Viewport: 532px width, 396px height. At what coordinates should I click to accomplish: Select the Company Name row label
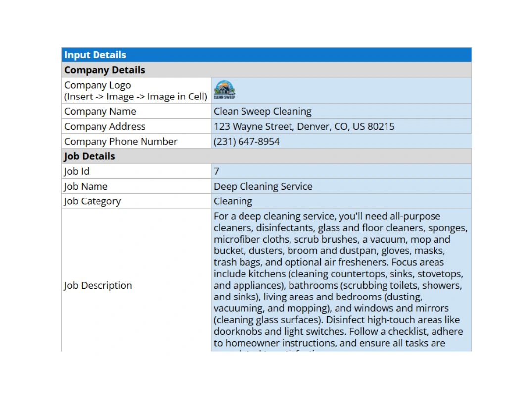[100, 111]
